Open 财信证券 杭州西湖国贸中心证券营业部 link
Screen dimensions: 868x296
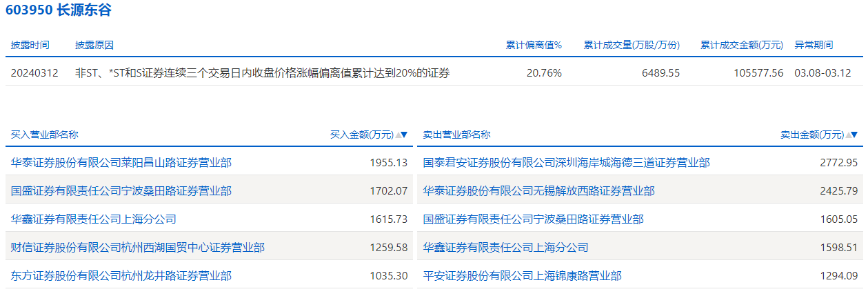pos(138,248)
